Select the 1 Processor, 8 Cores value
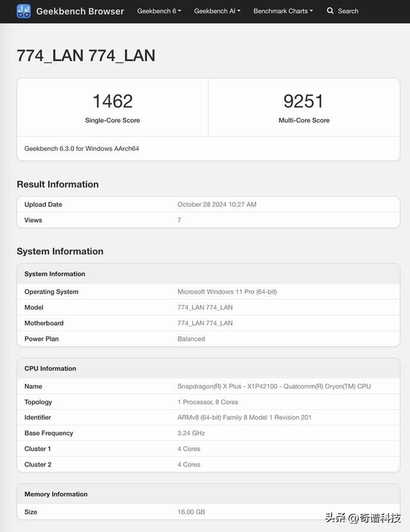The height and width of the screenshot is (532, 410). (208, 402)
